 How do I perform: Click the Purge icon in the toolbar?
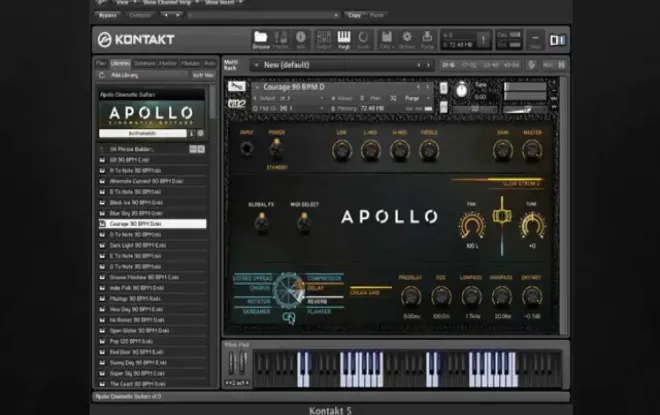pos(427,40)
